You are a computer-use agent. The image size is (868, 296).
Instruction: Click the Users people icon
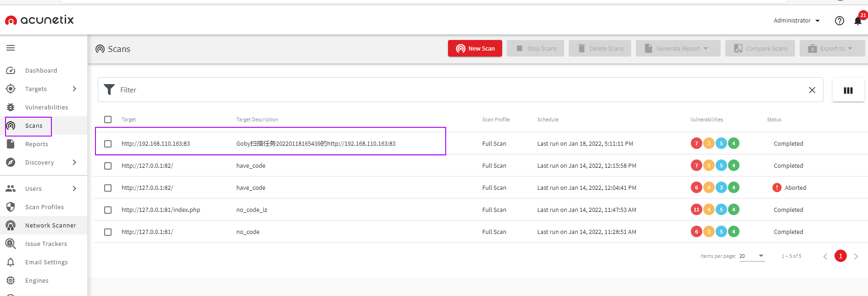[11, 188]
